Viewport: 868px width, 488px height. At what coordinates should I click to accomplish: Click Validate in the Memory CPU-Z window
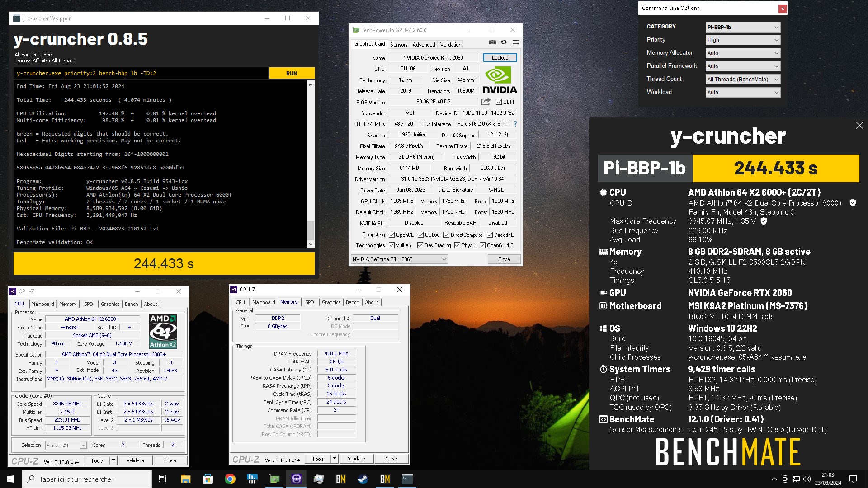click(356, 459)
